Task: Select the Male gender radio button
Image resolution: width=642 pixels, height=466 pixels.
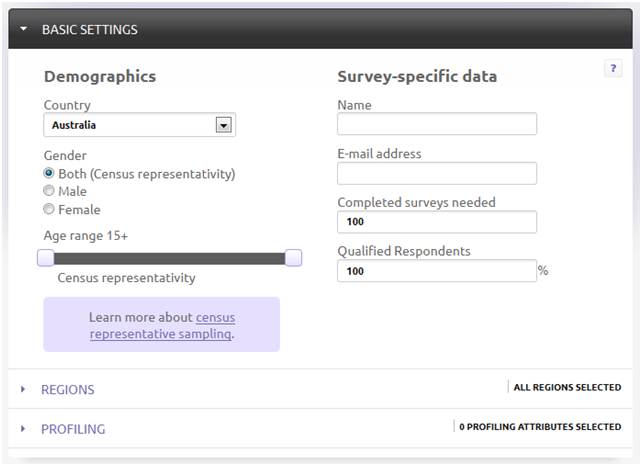Action: (49, 191)
